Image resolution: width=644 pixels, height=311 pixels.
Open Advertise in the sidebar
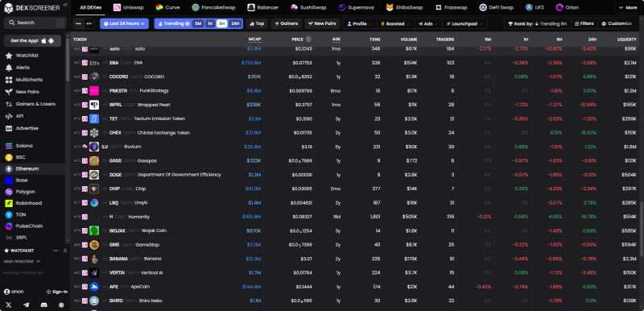pyautogui.click(x=27, y=128)
